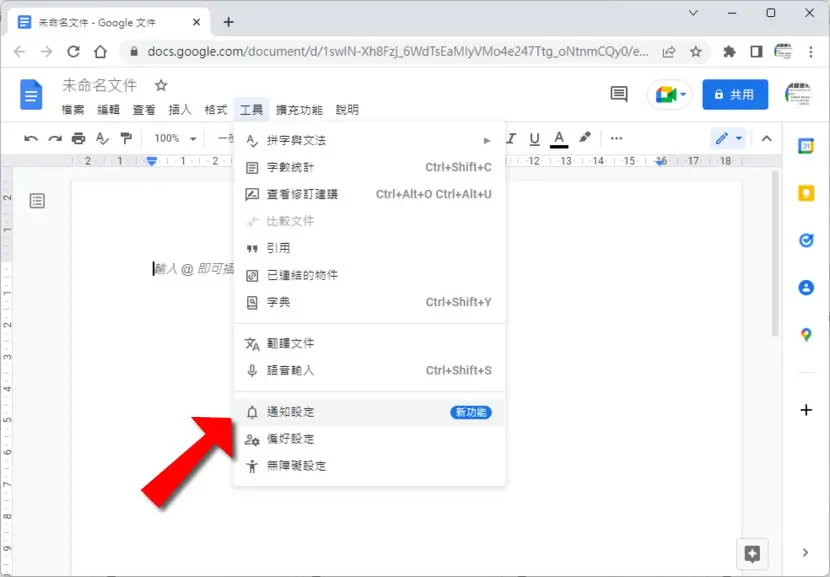
Task: Toggle underline formatting
Action: point(534,139)
